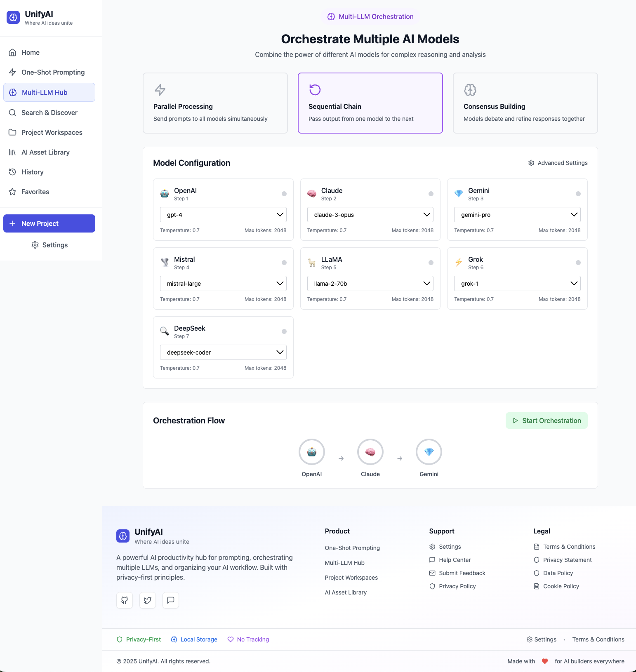Click the Search & Discover magnifier icon
636x672 pixels.
point(12,113)
